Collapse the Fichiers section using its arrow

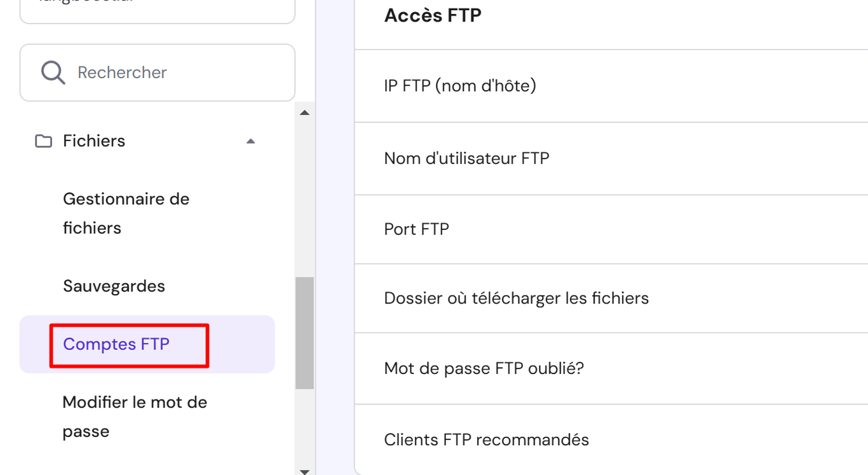[x=250, y=141]
